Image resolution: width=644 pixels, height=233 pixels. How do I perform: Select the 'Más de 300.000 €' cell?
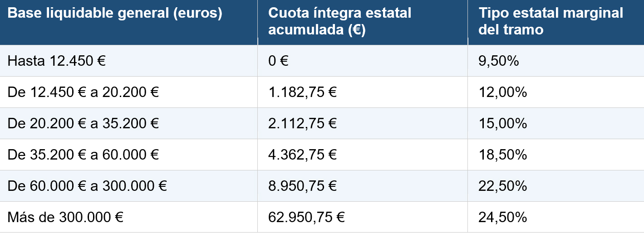(x=66, y=217)
